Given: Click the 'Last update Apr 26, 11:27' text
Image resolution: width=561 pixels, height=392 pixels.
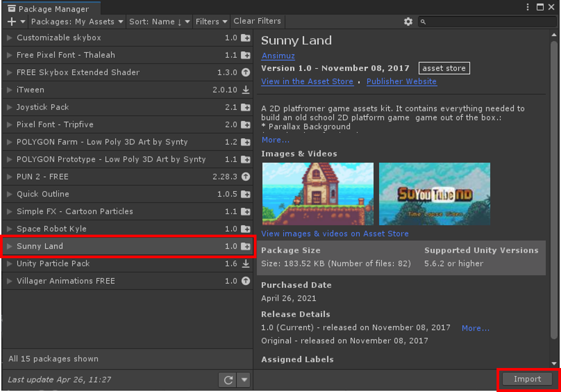Looking at the screenshot, I should (x=60, y=380).
